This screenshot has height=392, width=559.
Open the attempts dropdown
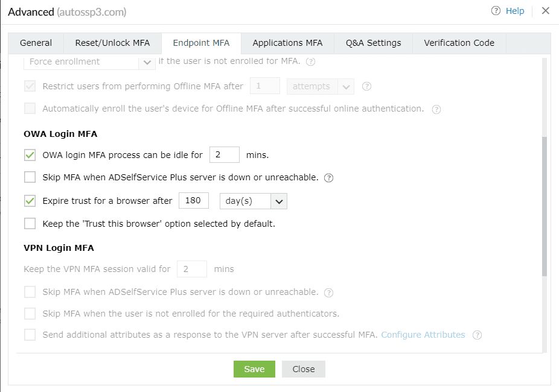346,86
